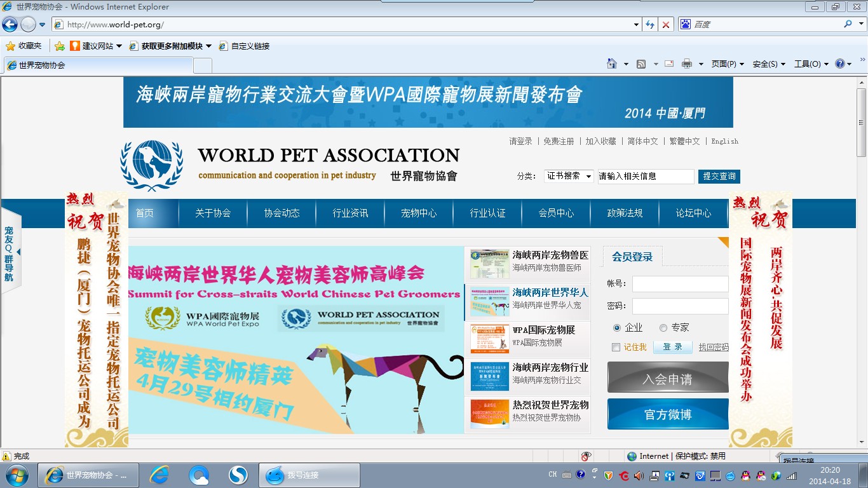Open the 页面(P) dropdown menu
The width and height of the screenshot is (868, 488).
pos(728,64)
